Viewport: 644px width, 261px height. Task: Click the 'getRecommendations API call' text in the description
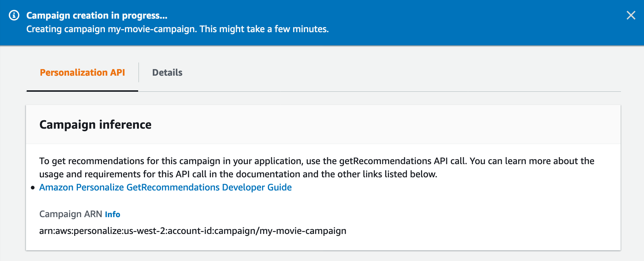coord(403,161)
